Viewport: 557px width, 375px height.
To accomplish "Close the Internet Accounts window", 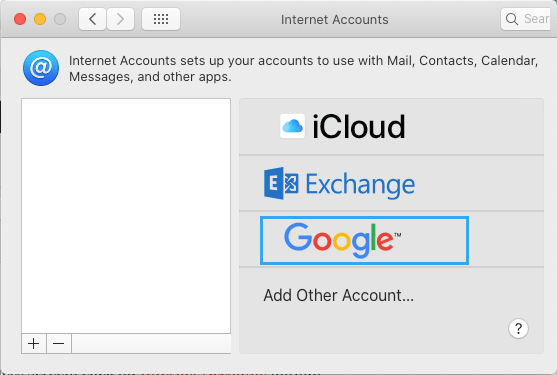I will point(20,19).
